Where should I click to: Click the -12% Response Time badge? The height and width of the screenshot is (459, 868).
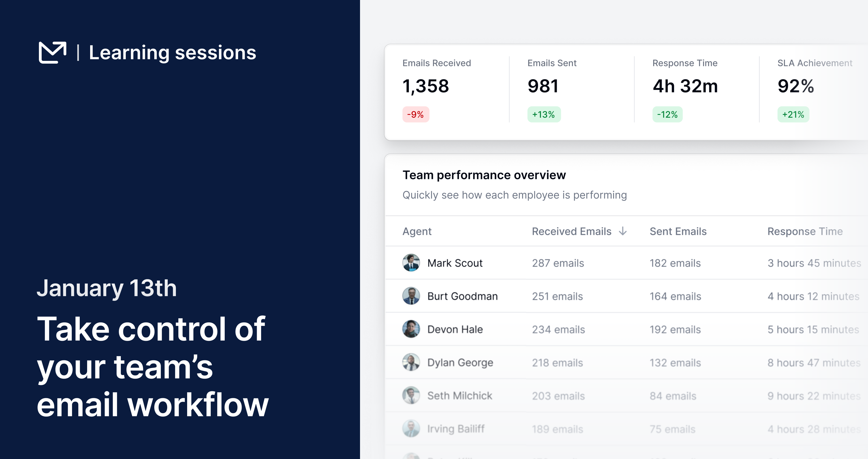[x=667, y=114]
